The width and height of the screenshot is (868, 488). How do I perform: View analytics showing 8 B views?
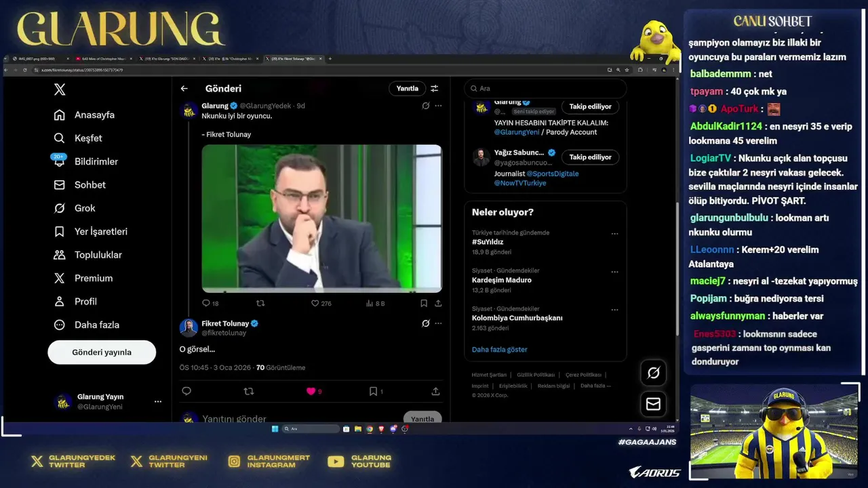click(x=375, y=304)
